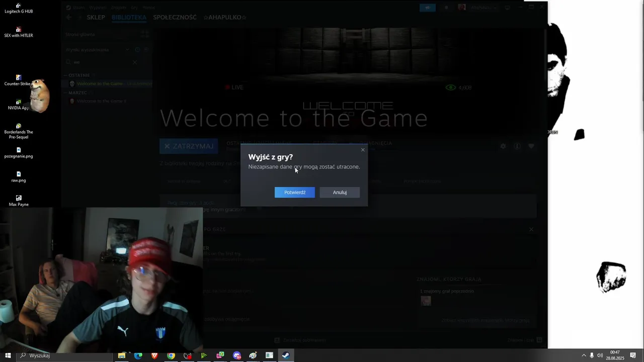Open the Windows Start menu
The image size is (644, 362).
coord(8,355)
